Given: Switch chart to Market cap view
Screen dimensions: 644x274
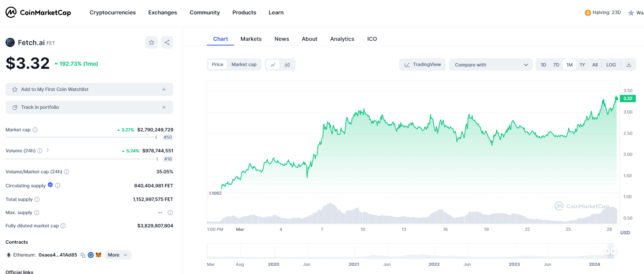Looking at the screenshot, I should pyautogui.click(x=244, y=65).
